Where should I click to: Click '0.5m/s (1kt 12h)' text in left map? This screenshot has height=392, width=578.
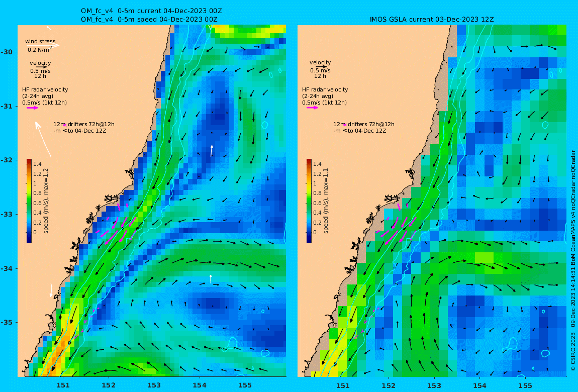point(45,103)
